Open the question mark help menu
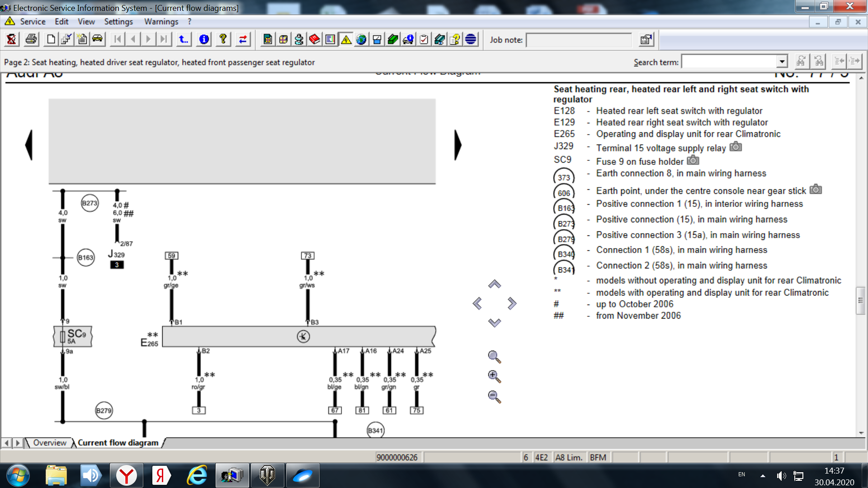 tap(189, 22)
